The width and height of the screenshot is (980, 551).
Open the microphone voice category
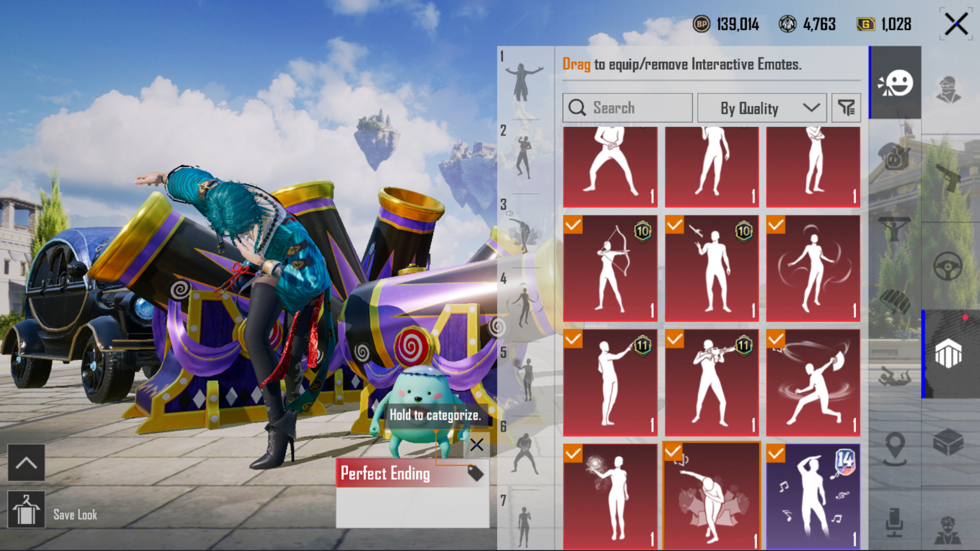(x=895, y=522)
